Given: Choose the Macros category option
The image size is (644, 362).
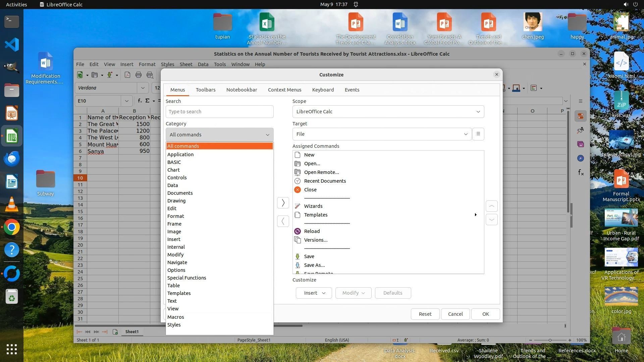Looking at the screenshot, I should coord(175,317).
